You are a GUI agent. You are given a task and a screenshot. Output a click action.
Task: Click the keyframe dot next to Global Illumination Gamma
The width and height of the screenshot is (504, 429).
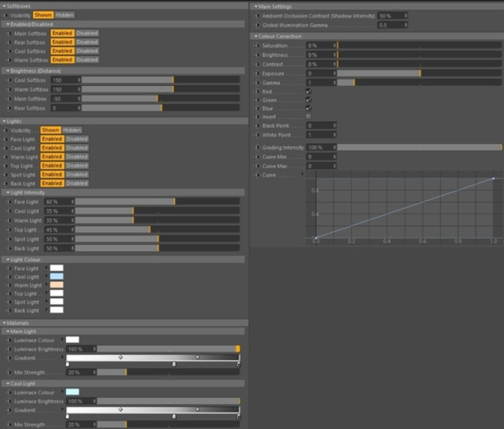[x=257, y=25]
